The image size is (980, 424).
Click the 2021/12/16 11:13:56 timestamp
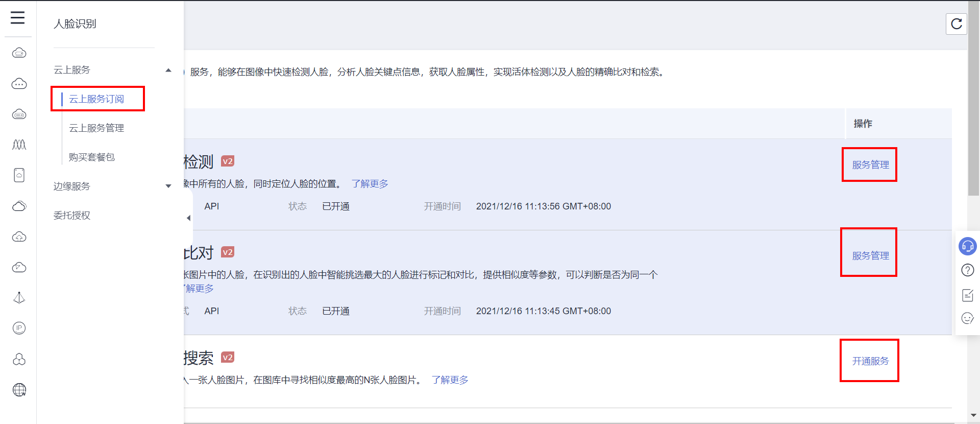pyautogui.click(x=544, y=206)
